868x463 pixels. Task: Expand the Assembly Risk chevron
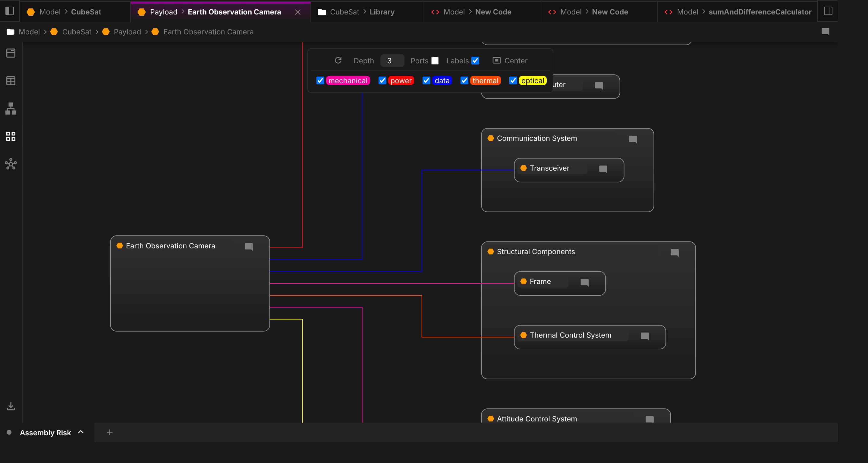(x=81, y=432)
